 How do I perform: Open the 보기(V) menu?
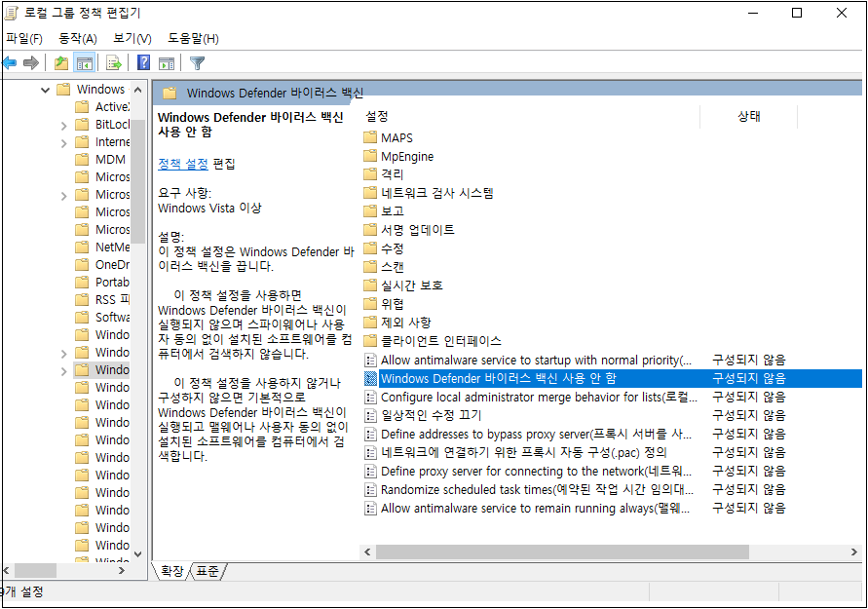click(x=132, y=39)
